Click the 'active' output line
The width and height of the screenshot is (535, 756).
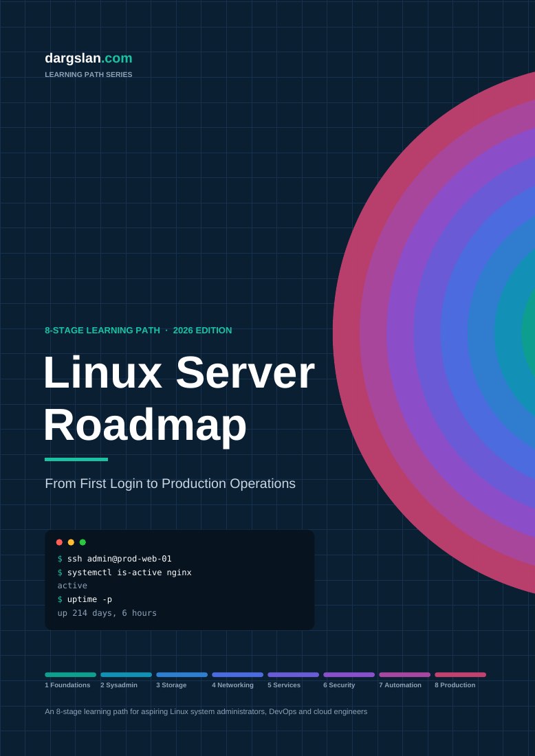coord(72,586)
